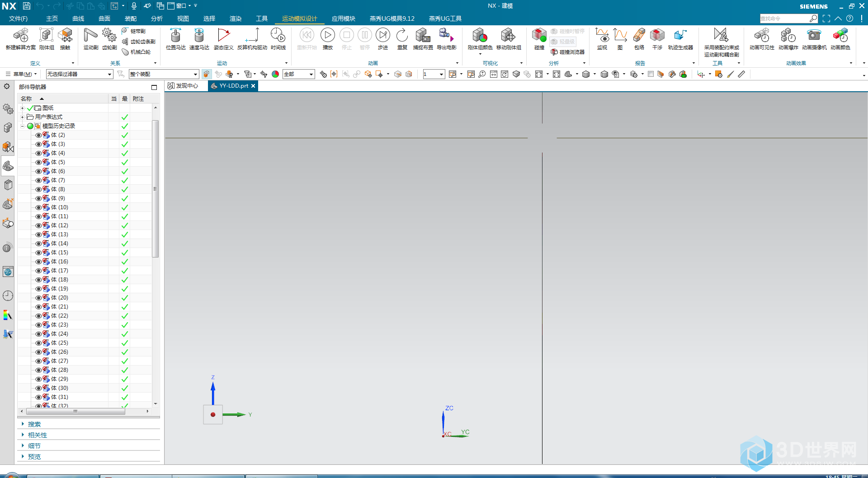Open the 无选择过滤器 (No Selection Filter) dropdown

[x=80, y=74]
